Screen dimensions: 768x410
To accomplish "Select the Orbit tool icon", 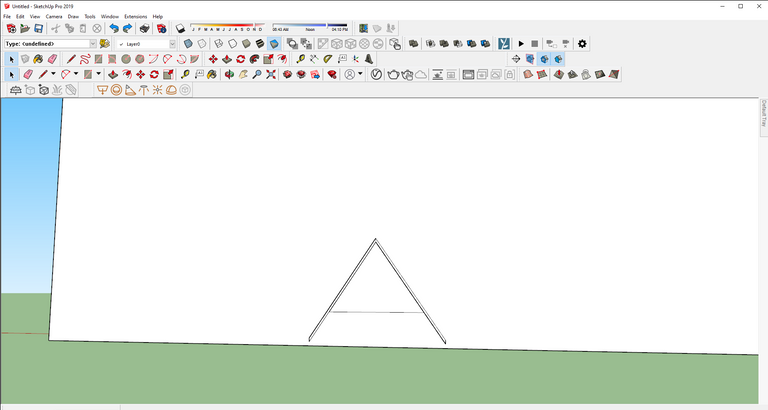I will [x=228, y=74].
